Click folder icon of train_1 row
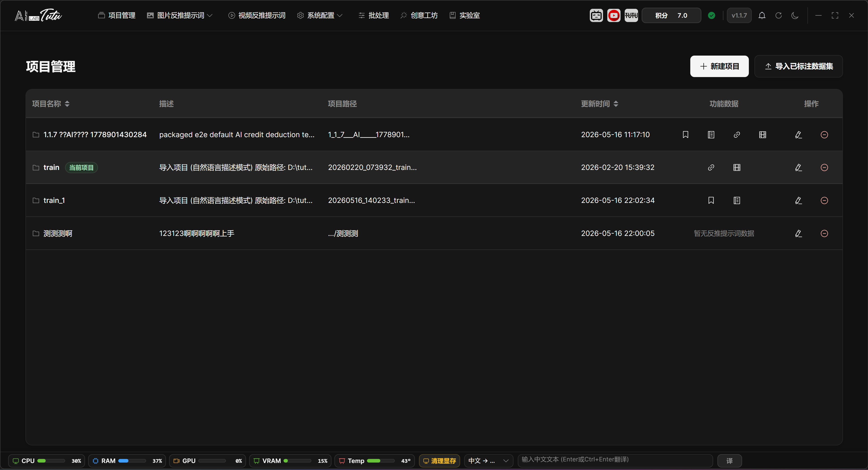 36,200
